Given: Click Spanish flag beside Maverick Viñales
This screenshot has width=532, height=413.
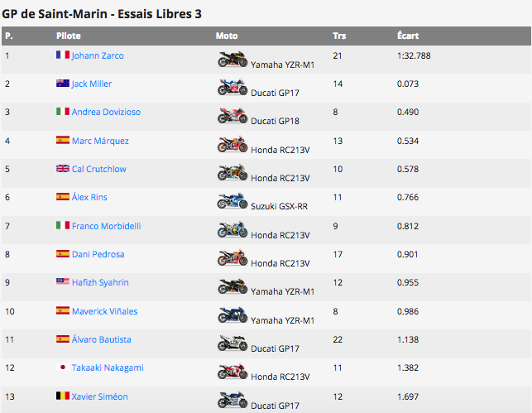Looking at the screenshot, I should click(x=63, y=310).
